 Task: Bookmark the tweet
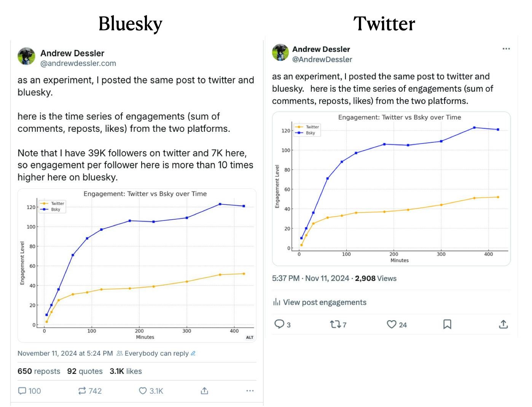pos(448,324)
